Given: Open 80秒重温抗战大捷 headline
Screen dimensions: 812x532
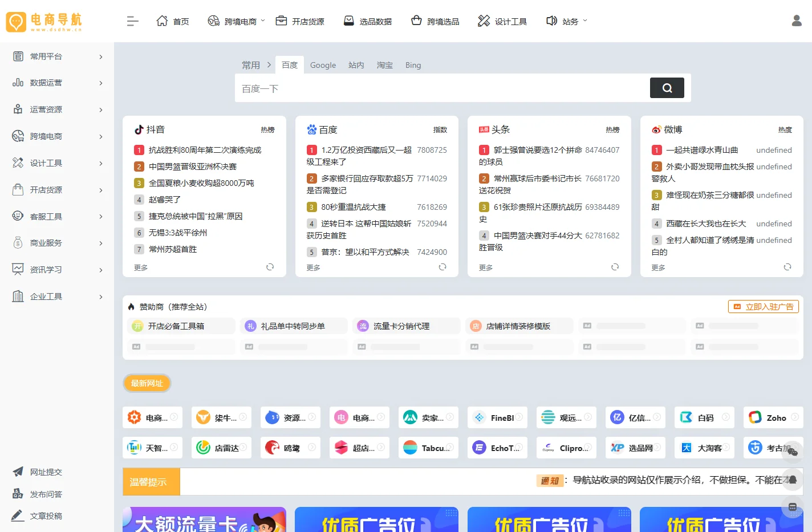Looking at the screenshot, I should coord(354,207).
